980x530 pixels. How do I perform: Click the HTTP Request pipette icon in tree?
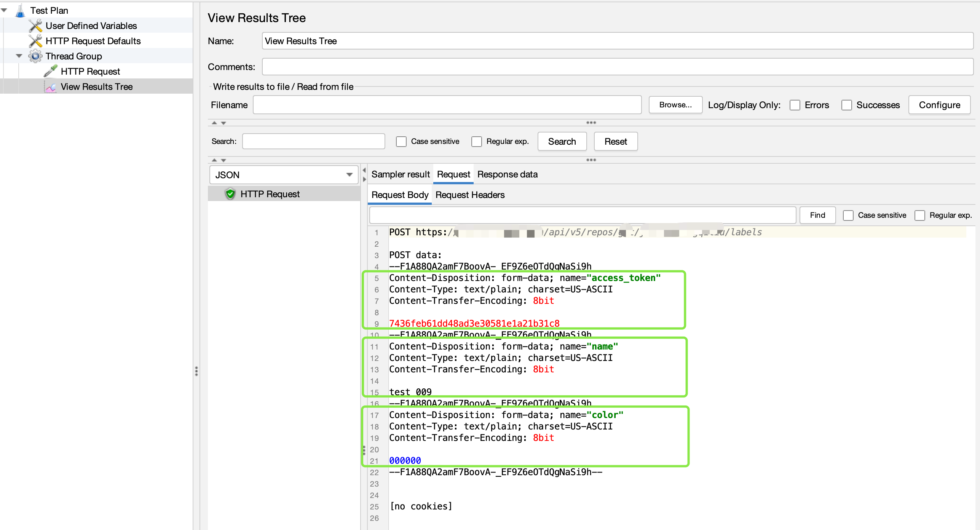51,71
